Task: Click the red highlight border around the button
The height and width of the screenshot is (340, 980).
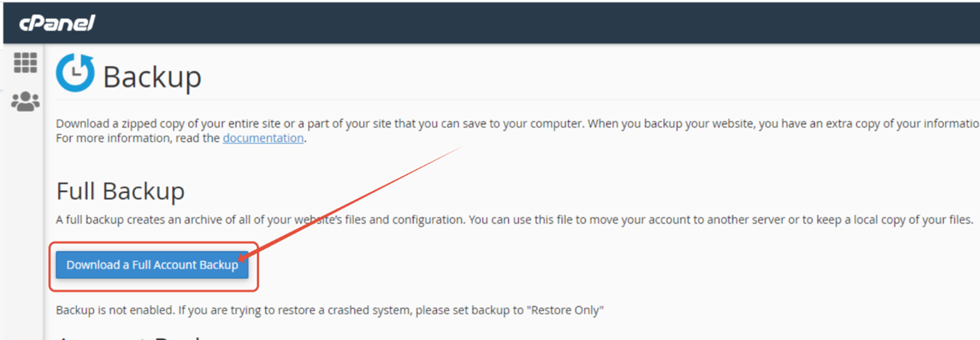Action: tap(154, 243)
